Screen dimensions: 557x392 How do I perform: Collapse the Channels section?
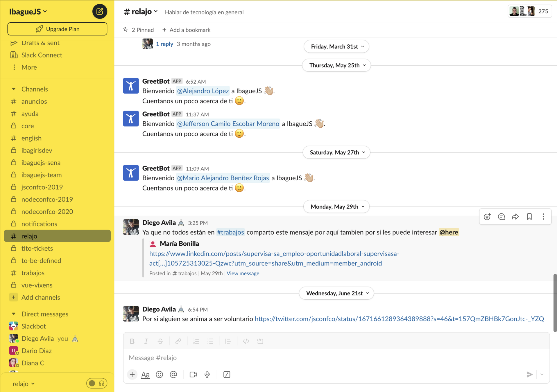pyautogui.click(x=14, y=89)
